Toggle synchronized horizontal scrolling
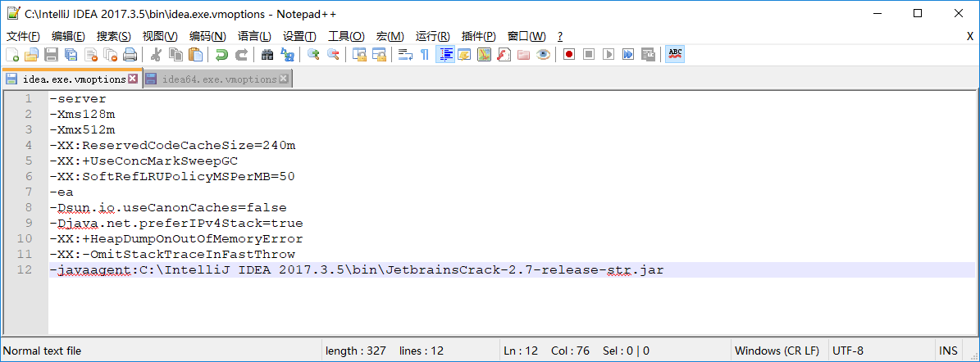The image size is (980, 362). click(380, 55)
